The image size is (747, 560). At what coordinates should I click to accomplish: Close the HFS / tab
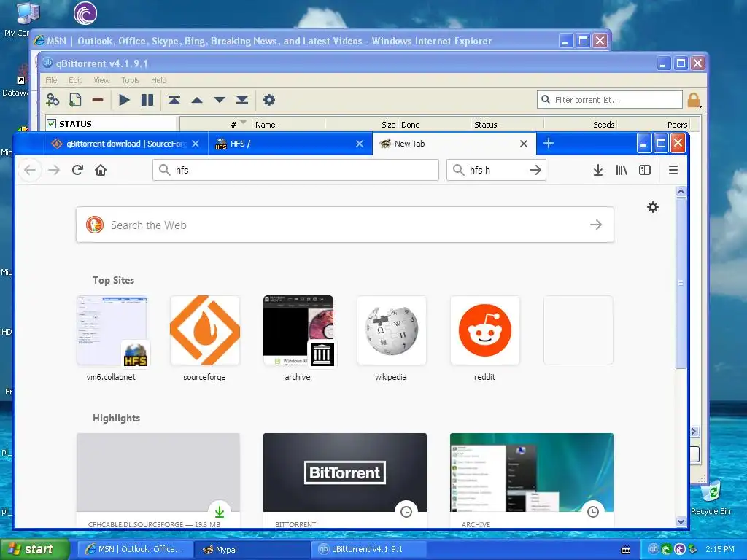[x=360, y=144]
